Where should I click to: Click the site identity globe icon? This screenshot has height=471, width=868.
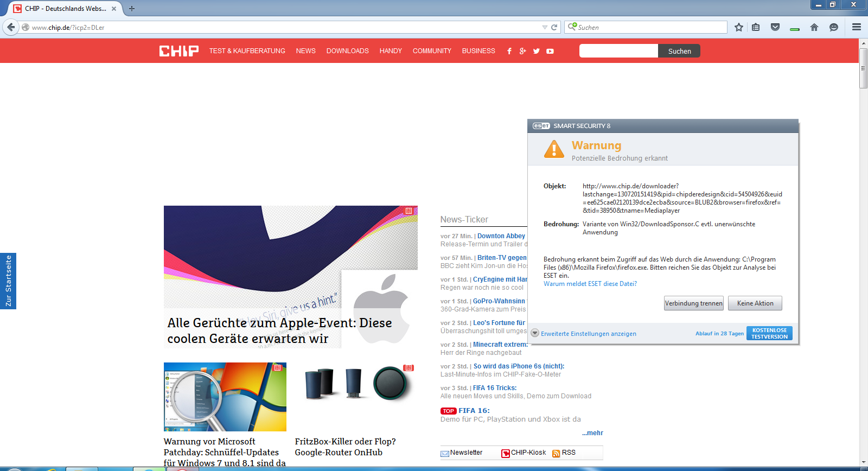25,27
